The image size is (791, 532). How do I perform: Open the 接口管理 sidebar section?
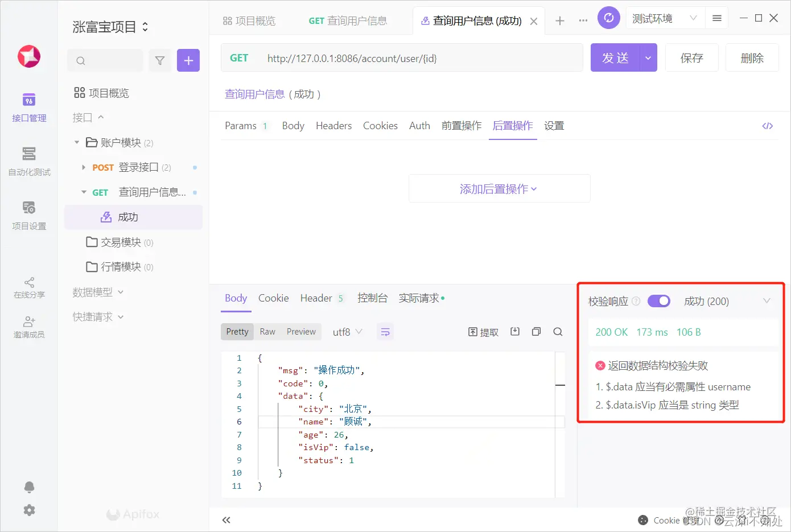tap(29, 108)
